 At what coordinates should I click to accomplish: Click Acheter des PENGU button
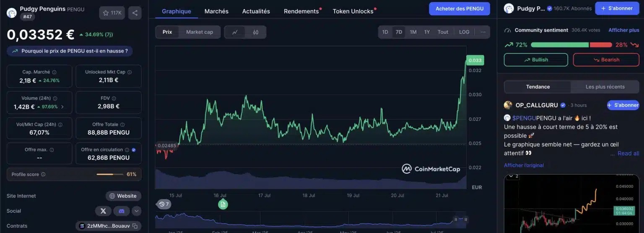(460, 8)
